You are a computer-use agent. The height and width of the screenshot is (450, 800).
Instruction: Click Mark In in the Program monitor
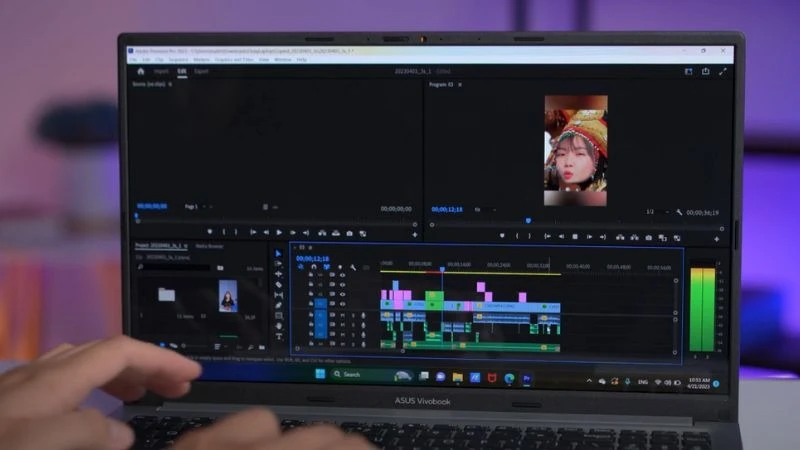tap(517, 236)
